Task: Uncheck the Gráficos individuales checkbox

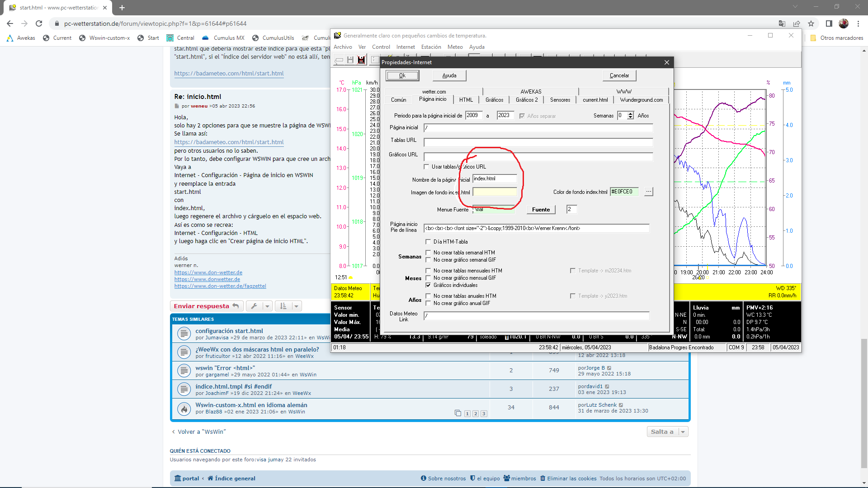Action: 428,285
